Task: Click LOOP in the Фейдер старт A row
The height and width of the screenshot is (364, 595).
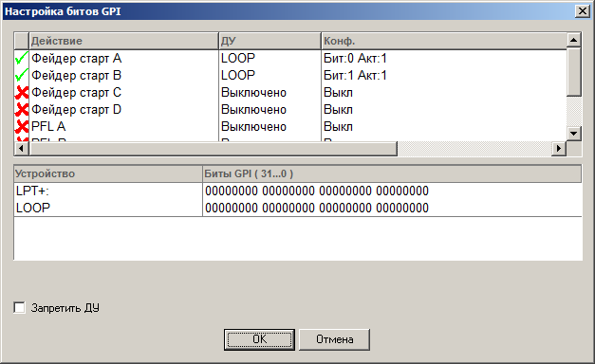Action: tap(238, 59)
